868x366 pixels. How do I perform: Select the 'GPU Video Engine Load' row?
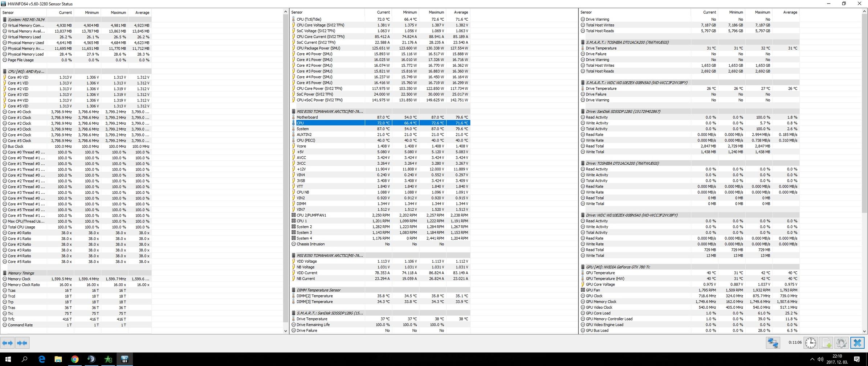[x=689, y=325]
